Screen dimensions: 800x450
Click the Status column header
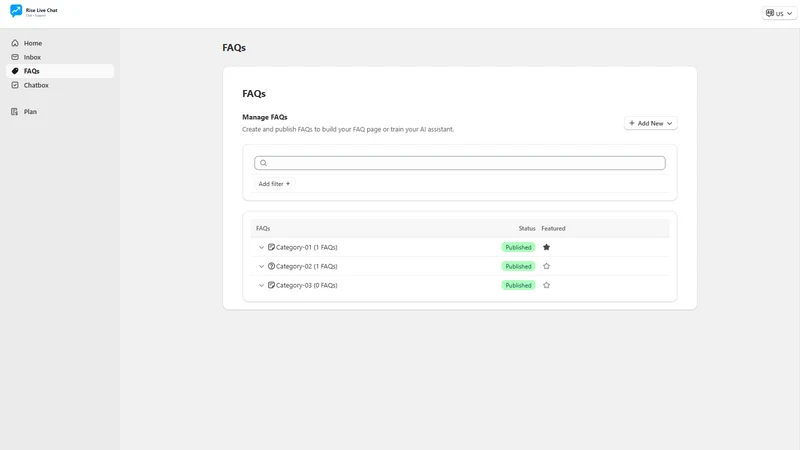pyautogui.click(x=527, y=228)
